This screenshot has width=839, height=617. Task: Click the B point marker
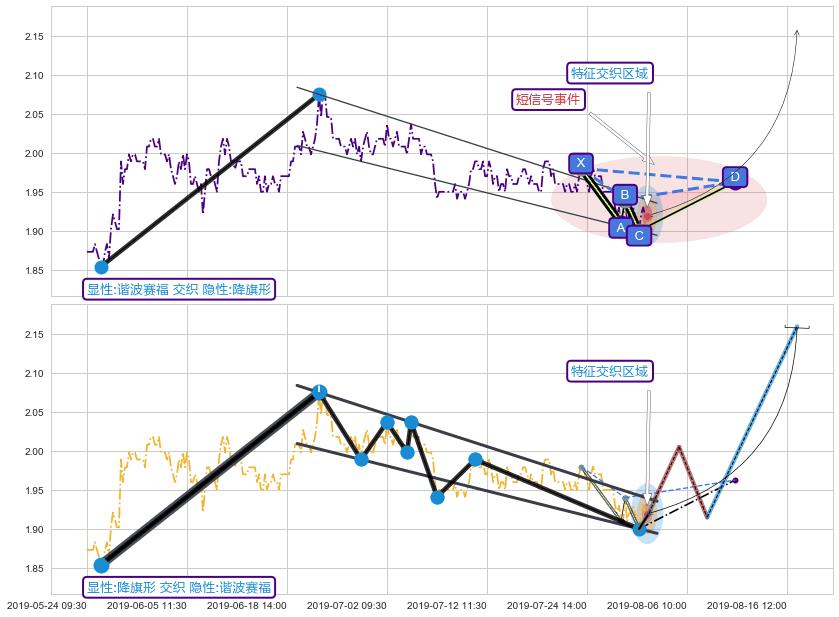pos(623,195)
